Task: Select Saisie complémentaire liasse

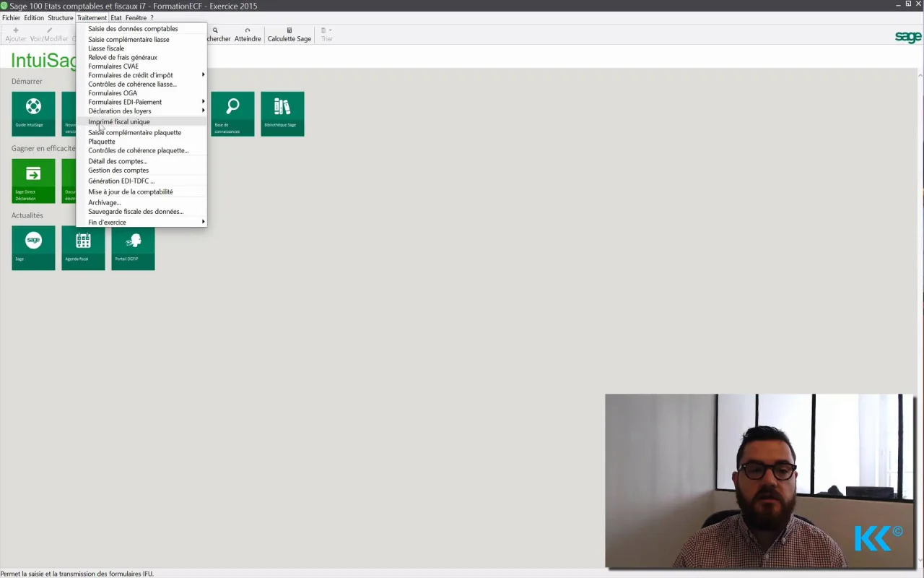Action: (x=141, y=40)
